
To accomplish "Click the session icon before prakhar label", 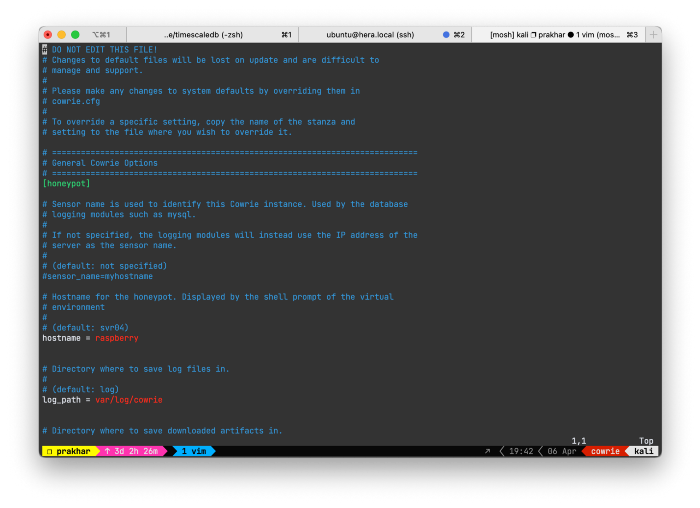I will 50,452.
